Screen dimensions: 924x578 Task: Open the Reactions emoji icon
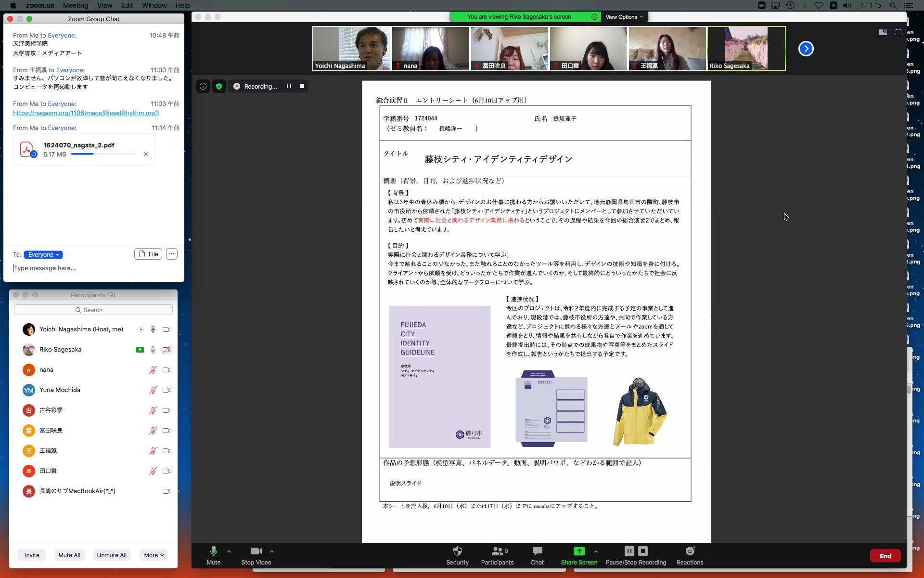[690, 551]
